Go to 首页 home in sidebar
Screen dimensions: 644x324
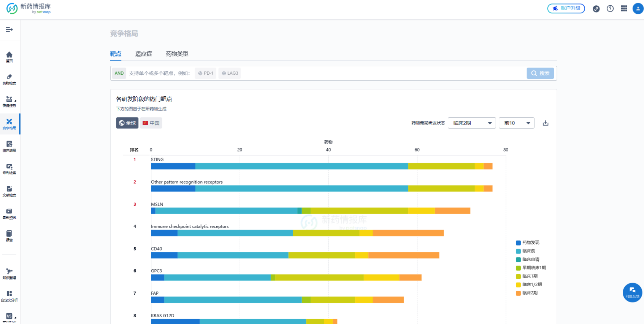click(10, 57)
